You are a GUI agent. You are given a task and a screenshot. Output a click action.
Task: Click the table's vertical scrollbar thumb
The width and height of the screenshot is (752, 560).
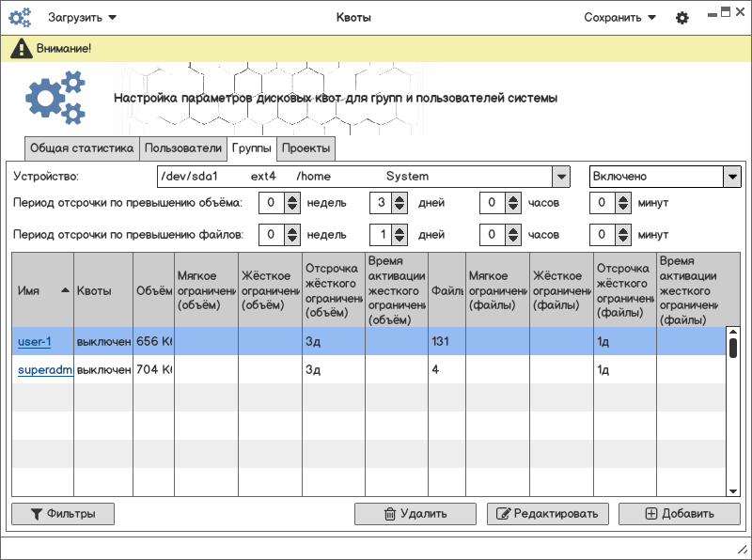[732, 348]
